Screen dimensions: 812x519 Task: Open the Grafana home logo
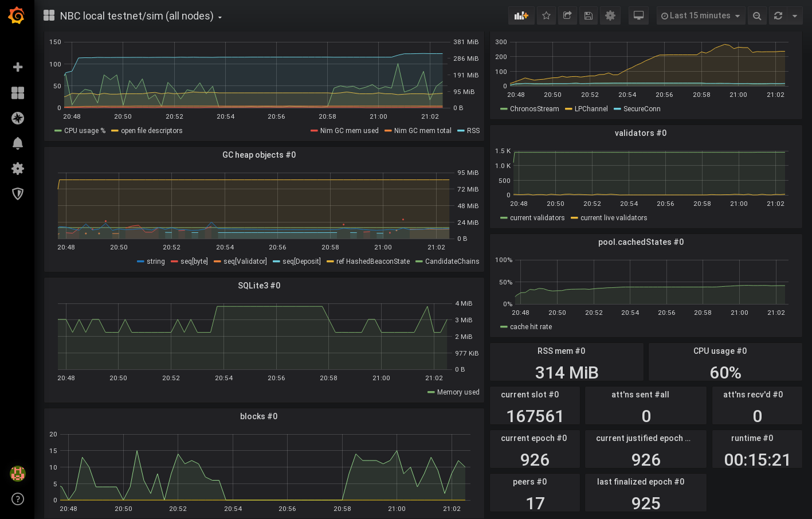[17, 15]
